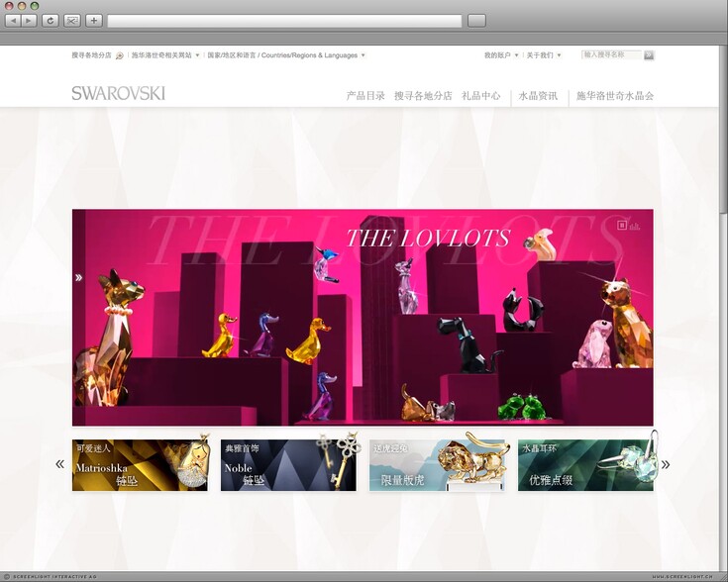
Task: Submit search with the arrow icon
Action: click(649, 55)
